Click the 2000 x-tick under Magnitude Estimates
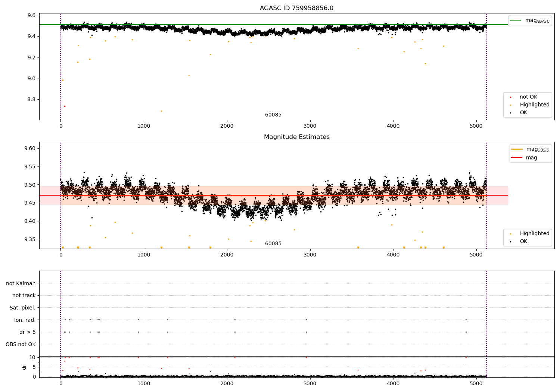This screenshot has height=392, width=560. [227, 255]
